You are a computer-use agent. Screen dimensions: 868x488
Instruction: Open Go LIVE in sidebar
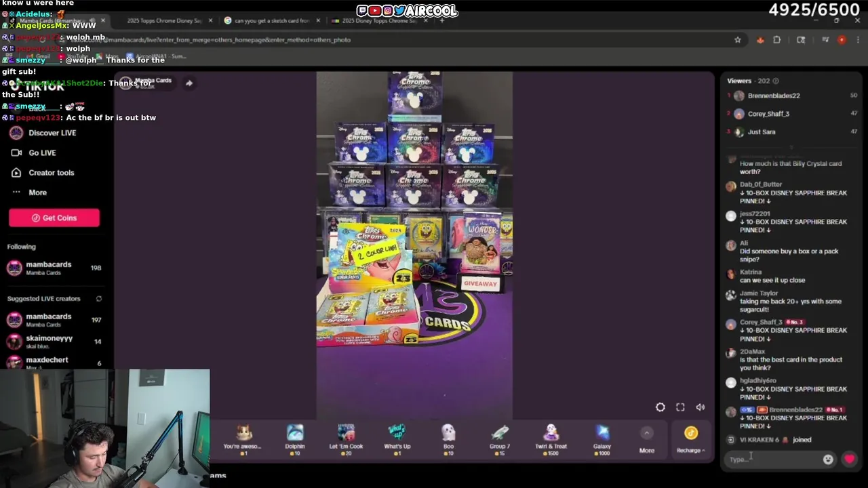(x=34, y=152)
